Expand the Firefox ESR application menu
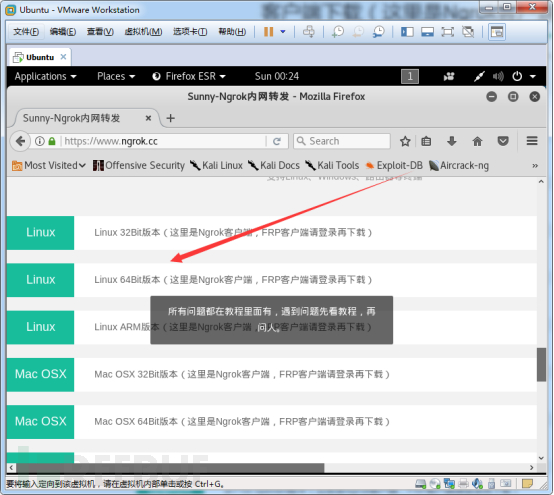The image size is (554, 495). (189, 76)
